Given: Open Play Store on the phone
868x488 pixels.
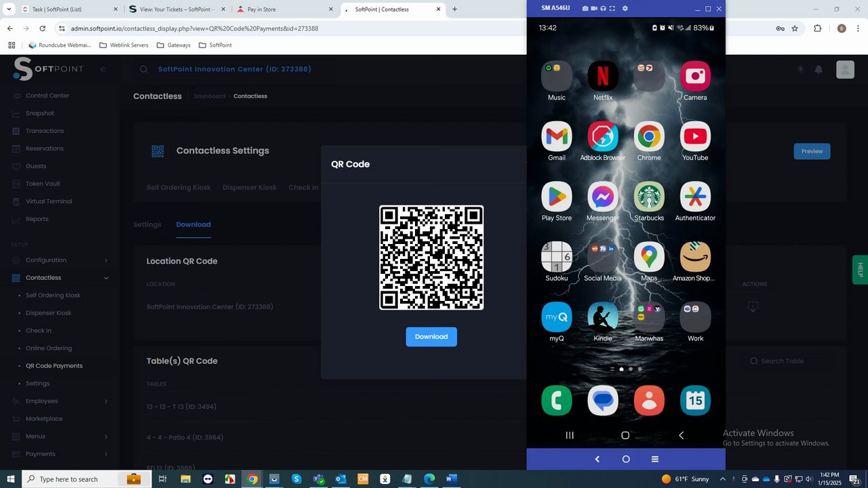Looking at the screenshot, I should (x=557, y=197).
